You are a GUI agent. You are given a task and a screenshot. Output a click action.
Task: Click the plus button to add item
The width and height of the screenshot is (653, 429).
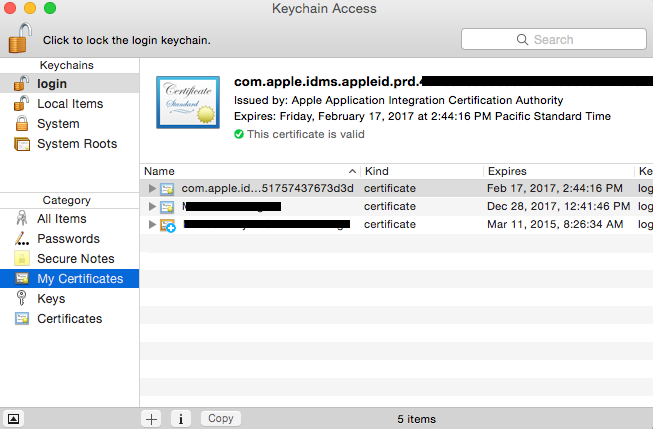pyautogui.click(x=151, y=419)
